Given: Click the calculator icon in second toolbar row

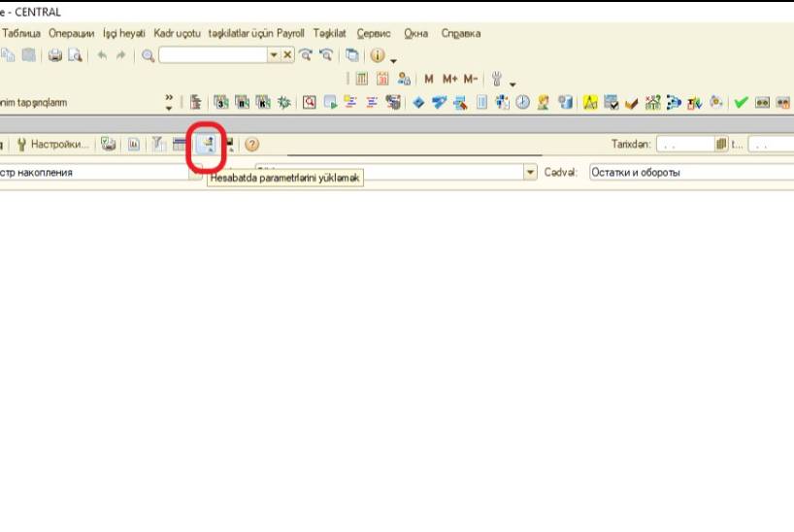Looking at the screenshot, I should [361, 79].
